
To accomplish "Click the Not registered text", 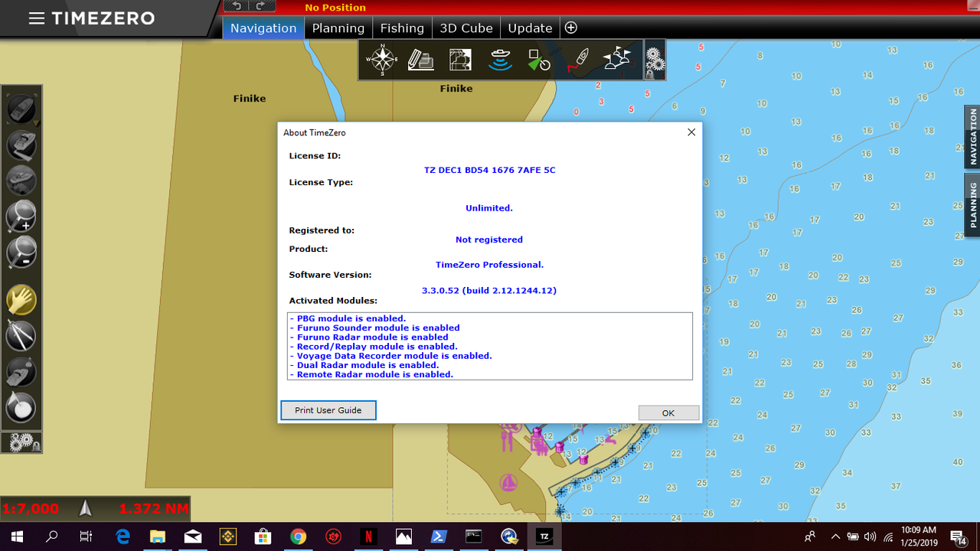I will 489,240.
